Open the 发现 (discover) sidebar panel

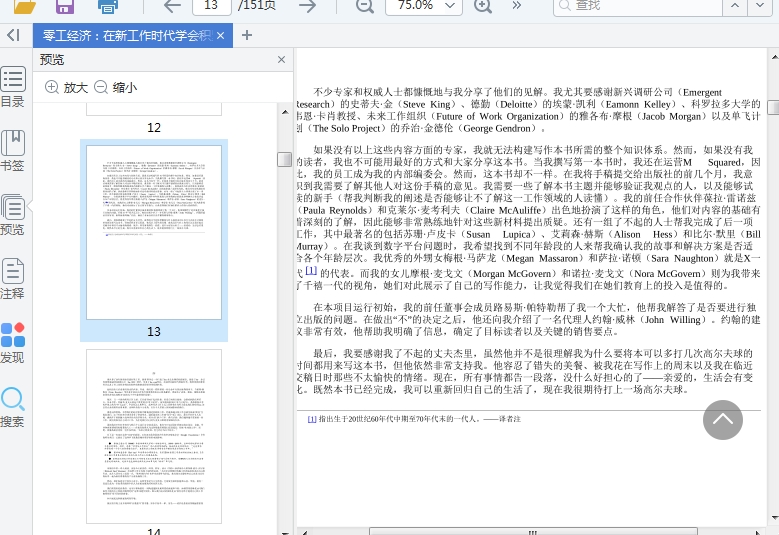[13, 343]
